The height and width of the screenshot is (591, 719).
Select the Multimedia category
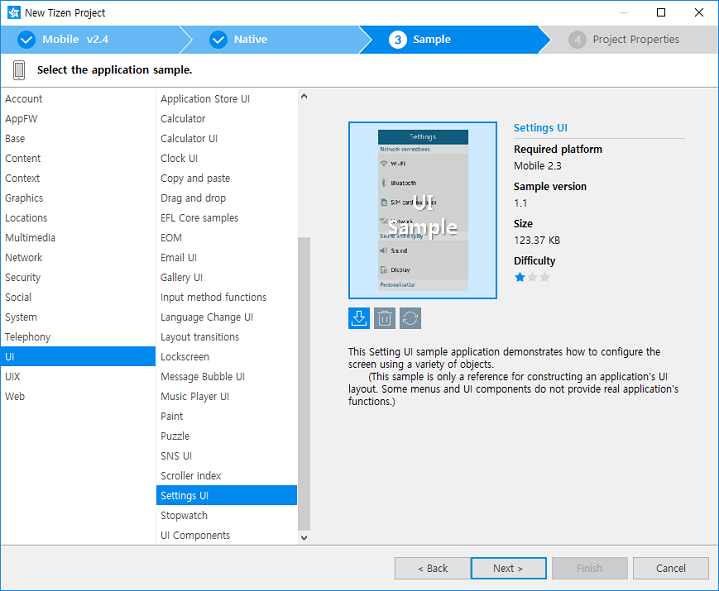point(30,238)
